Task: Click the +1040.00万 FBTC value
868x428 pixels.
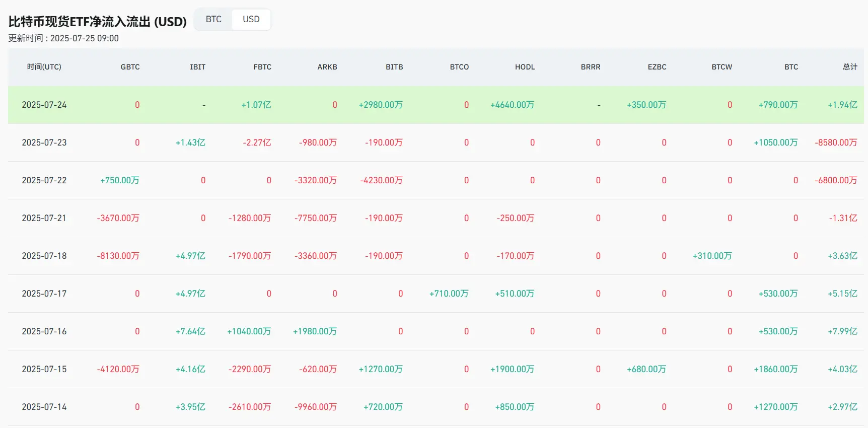Action: tap(249, 331)
